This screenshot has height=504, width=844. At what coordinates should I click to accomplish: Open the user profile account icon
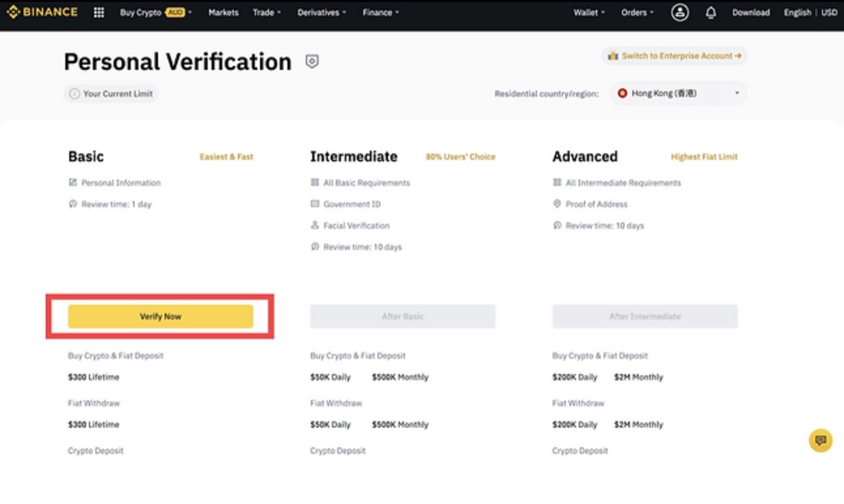click(x=680, y=12)
